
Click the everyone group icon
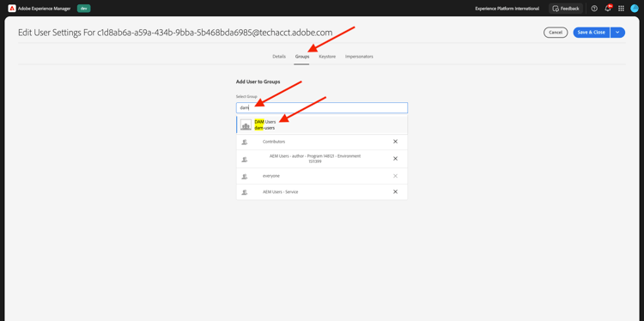(x=245, y=176)
